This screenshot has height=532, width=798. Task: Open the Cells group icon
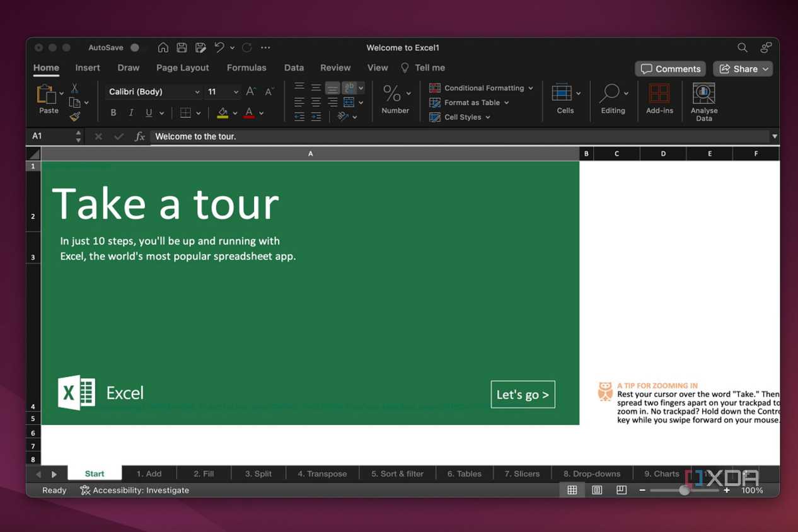(x=562, y=93)
